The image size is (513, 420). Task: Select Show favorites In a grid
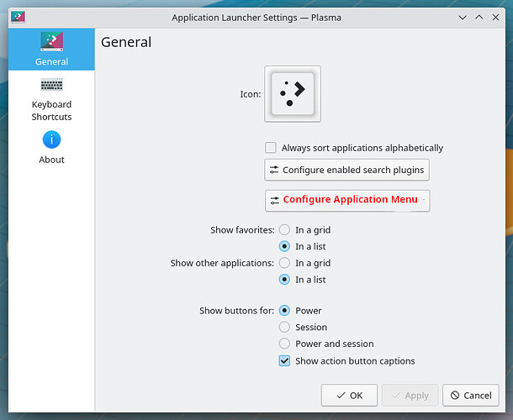(x=284, y=230)
